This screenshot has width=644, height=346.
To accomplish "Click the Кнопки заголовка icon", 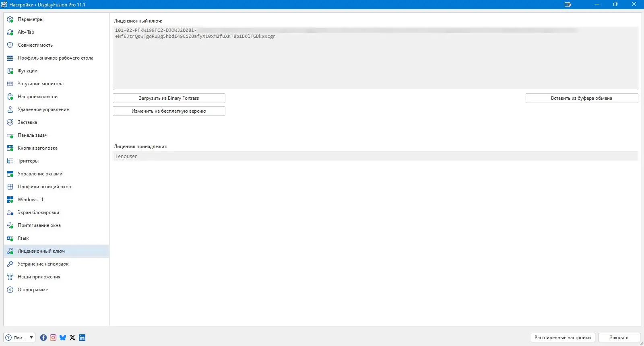I will (10, 148).
